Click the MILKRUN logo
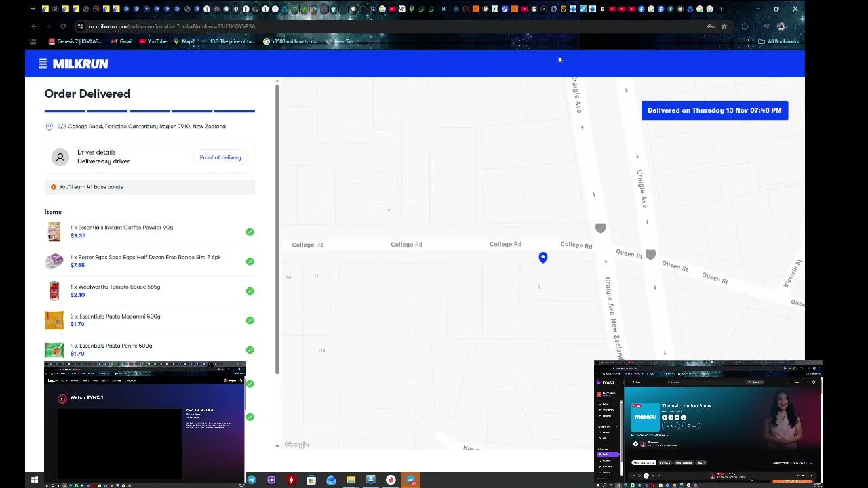This screenshot has height=488, width=868. point(81,64)
